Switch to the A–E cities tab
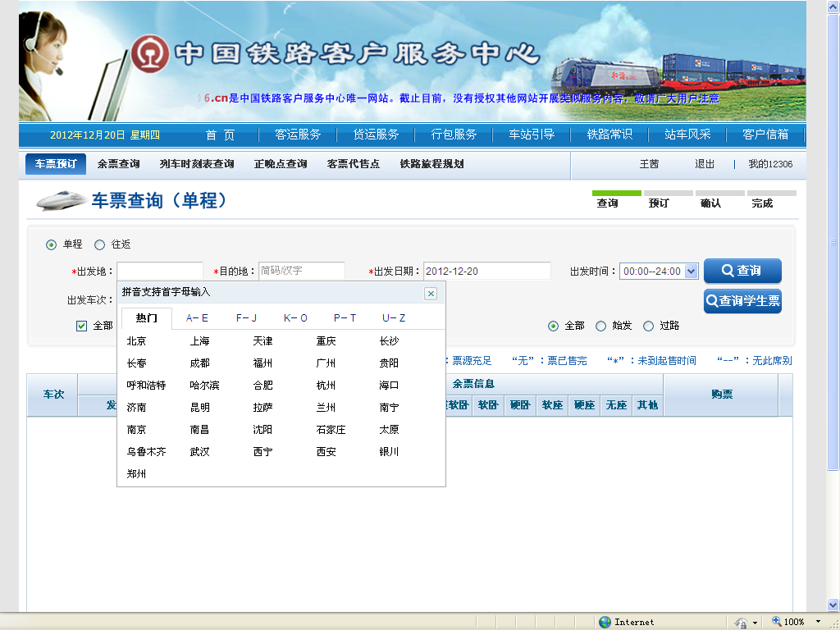The height and width of the screenshot is (630, 840). 197,318
